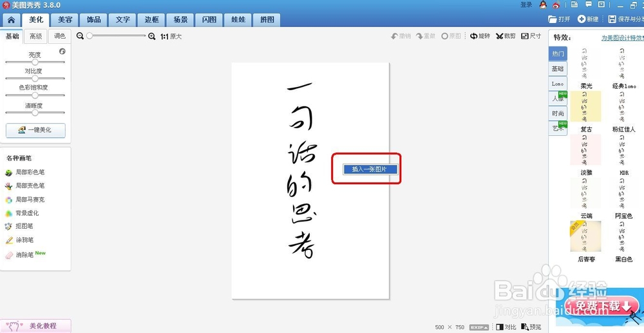Switch to the 美容 tab
This screenshot has width=644, height=333.
point(65,20)
